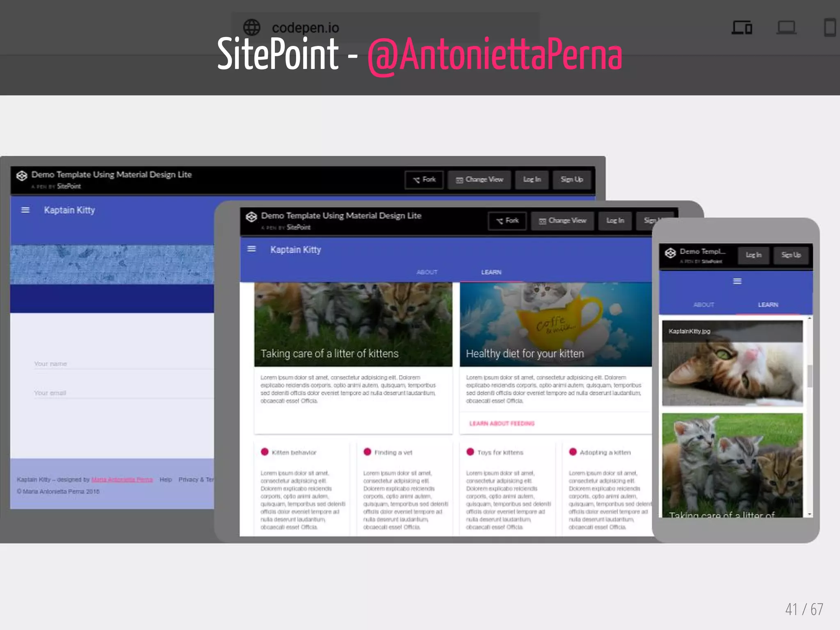
Task: Click Finding a vet heading
Action: coord(393,452)
